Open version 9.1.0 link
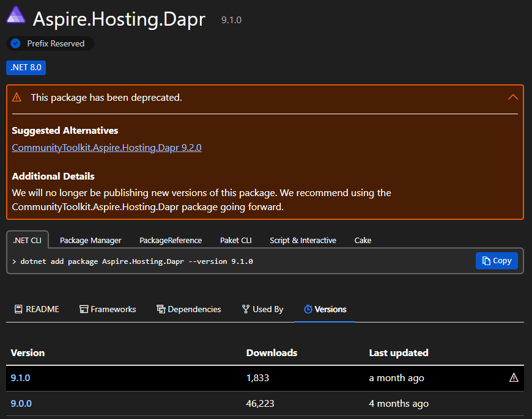 [20, 378]
